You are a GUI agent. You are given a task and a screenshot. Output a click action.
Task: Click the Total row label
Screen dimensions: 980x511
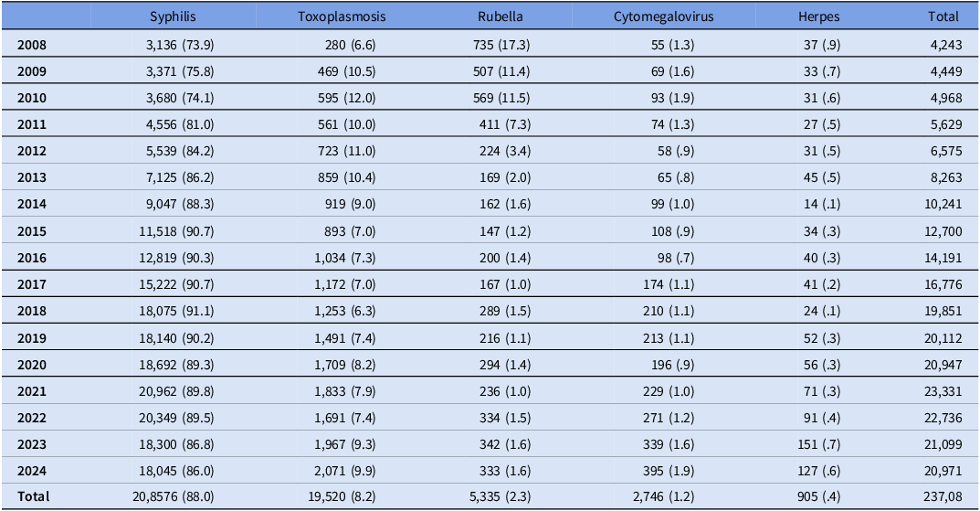pyautogui.click(x=35, y=496)
